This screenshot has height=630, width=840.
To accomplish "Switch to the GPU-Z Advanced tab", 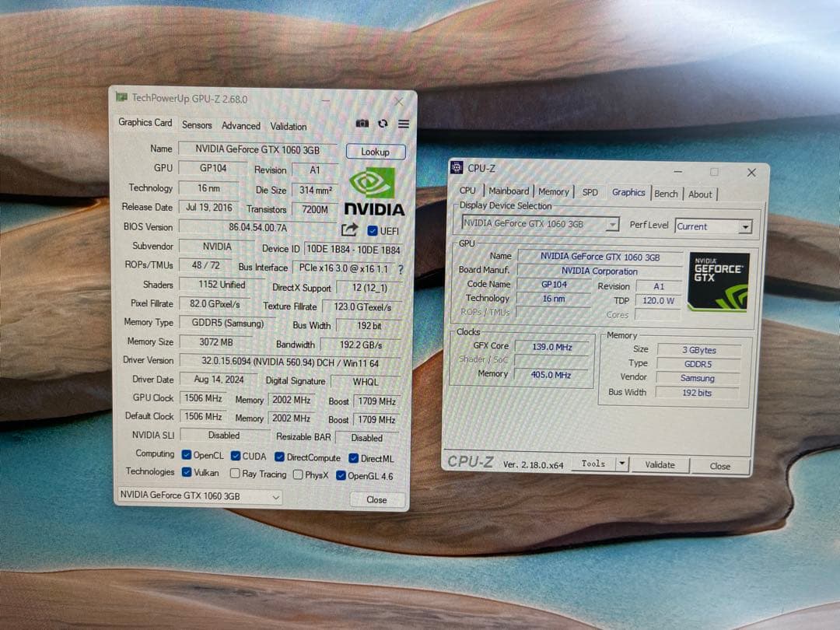I will 240,125.
